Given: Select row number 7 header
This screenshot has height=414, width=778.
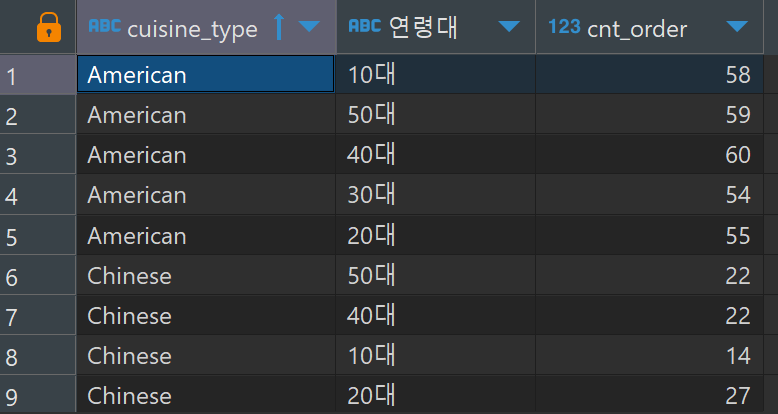Looking at the screenshot, I should (38, 316).
